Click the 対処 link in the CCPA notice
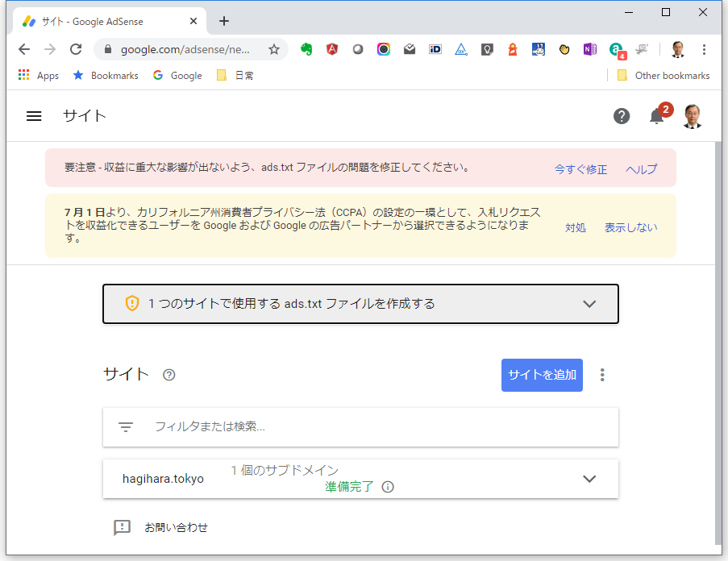 point(576,227)
